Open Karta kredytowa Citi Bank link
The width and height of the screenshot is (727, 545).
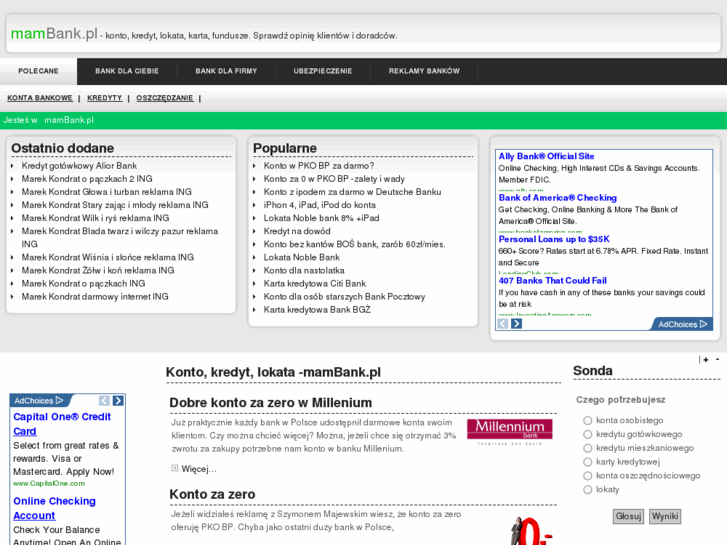[x=315, y=283]
